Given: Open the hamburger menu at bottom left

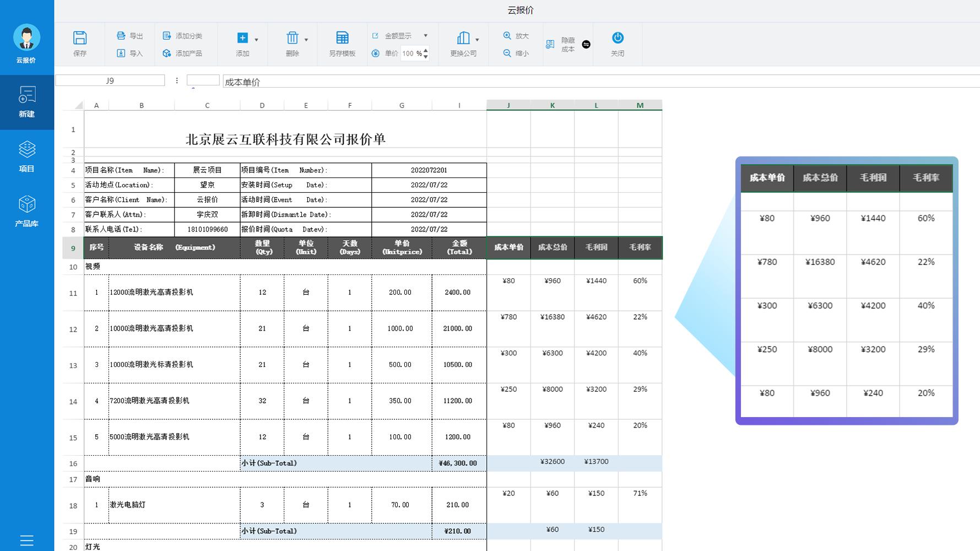Looking at the screenshot, I should point(26,541).
